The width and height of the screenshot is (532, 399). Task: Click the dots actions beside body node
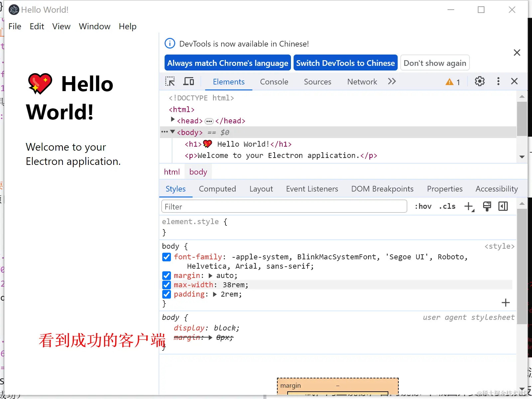coord(165,132)
